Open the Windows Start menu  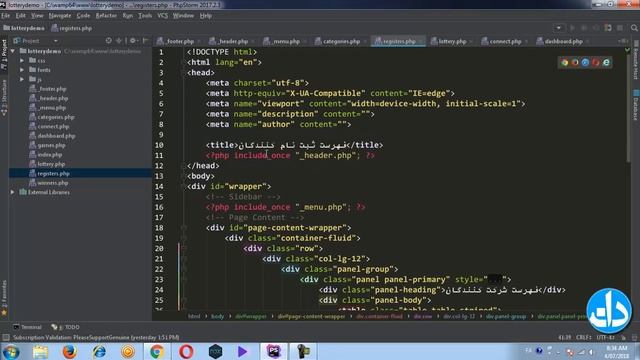point(11,351)
